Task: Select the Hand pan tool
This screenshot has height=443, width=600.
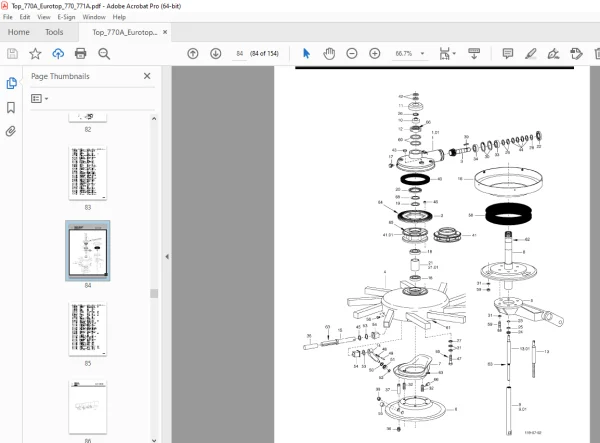Action: pyautogui.click(x=329, y=54)
